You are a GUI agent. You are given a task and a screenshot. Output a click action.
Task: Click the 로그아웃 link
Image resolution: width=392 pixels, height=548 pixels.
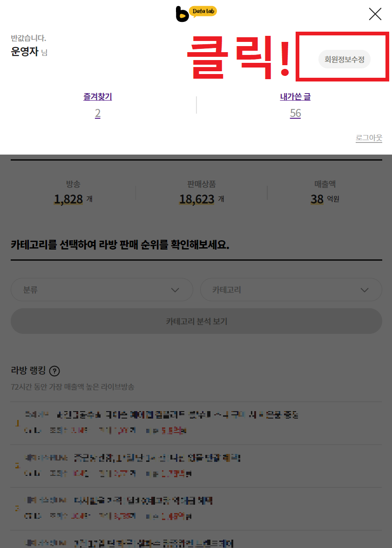pos(369,138)
